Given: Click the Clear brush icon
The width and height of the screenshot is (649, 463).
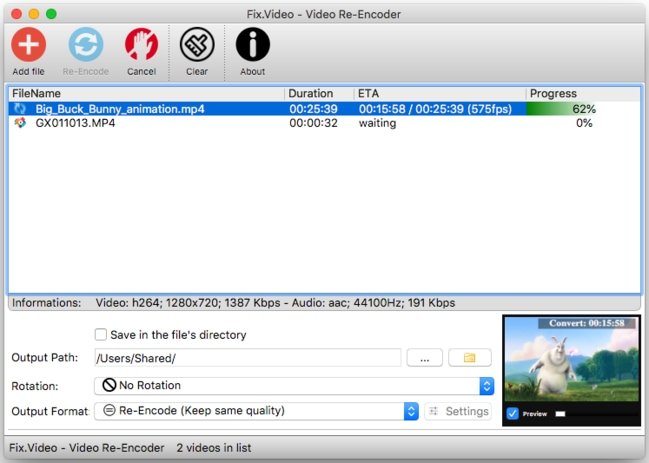Looking at the screenshot, I should tap(197, 44).
